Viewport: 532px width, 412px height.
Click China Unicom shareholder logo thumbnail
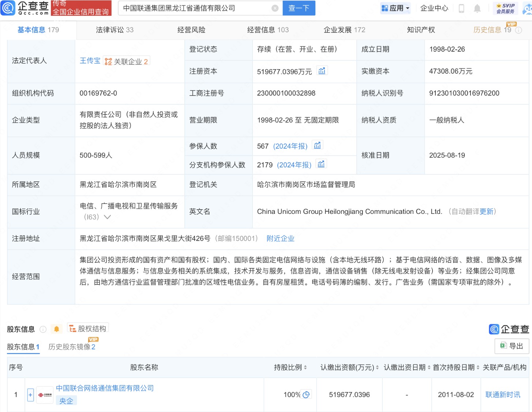click(x=45, y=395)
